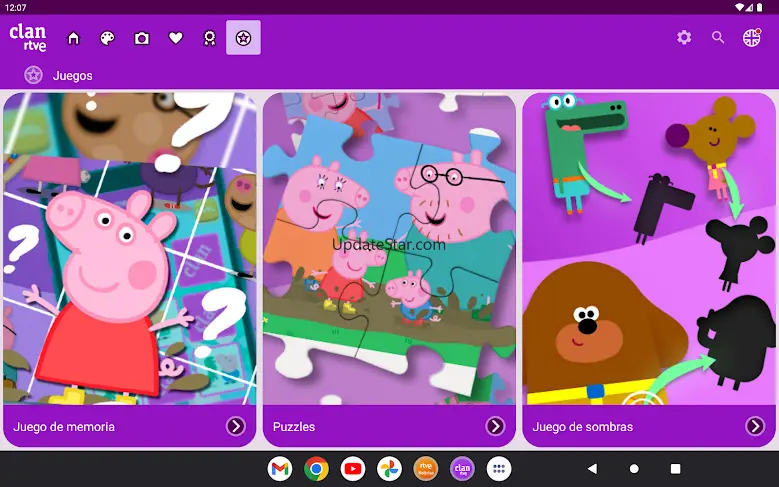Open the award ribbon section
779x487 pixels.
(x=210, y=38)
